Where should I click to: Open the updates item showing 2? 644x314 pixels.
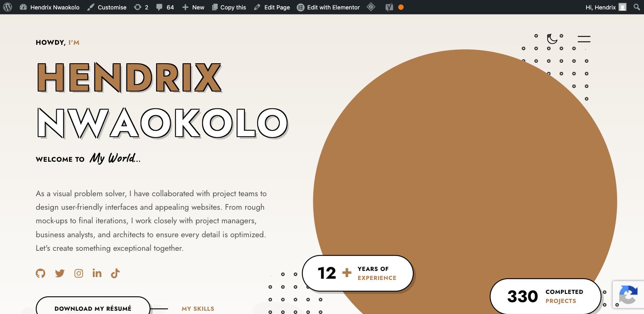pos(141,7)
